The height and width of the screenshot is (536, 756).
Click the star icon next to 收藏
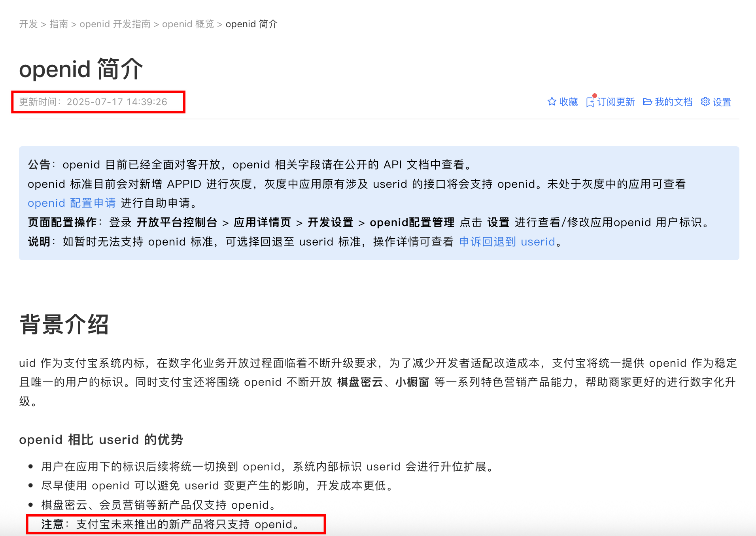point(552,102)
